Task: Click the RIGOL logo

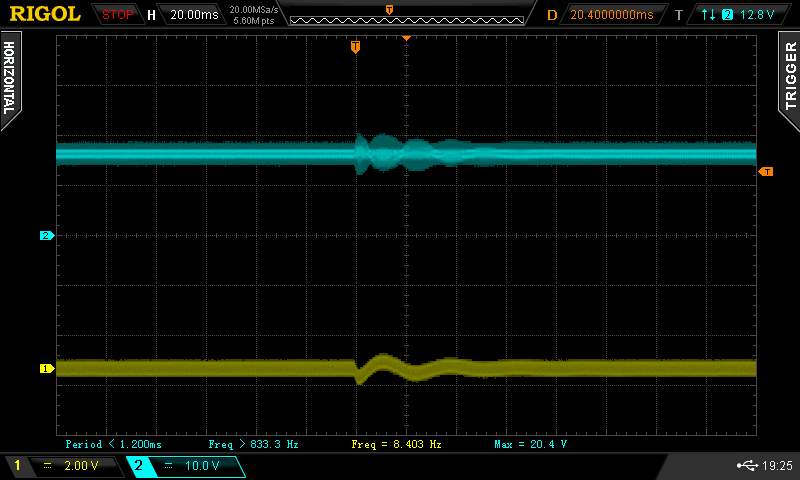Action: tap(45, 14)
